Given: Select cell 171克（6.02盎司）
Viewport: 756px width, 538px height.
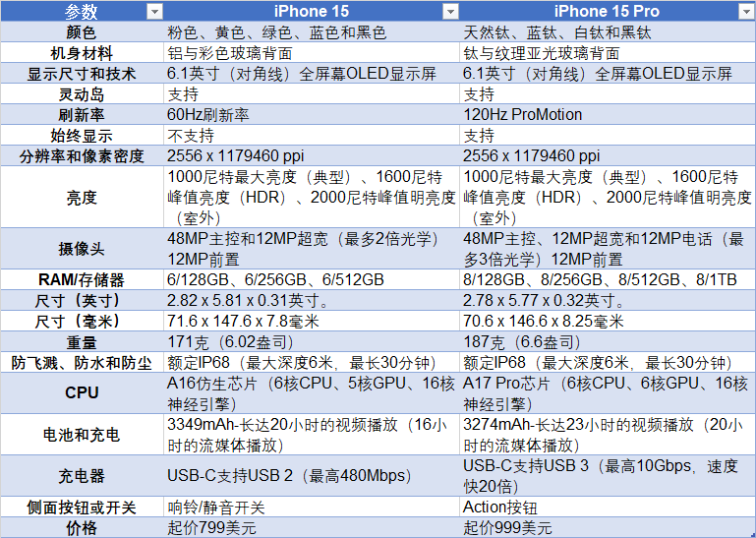Looking at the screenshot, I should tap(312, 341).
